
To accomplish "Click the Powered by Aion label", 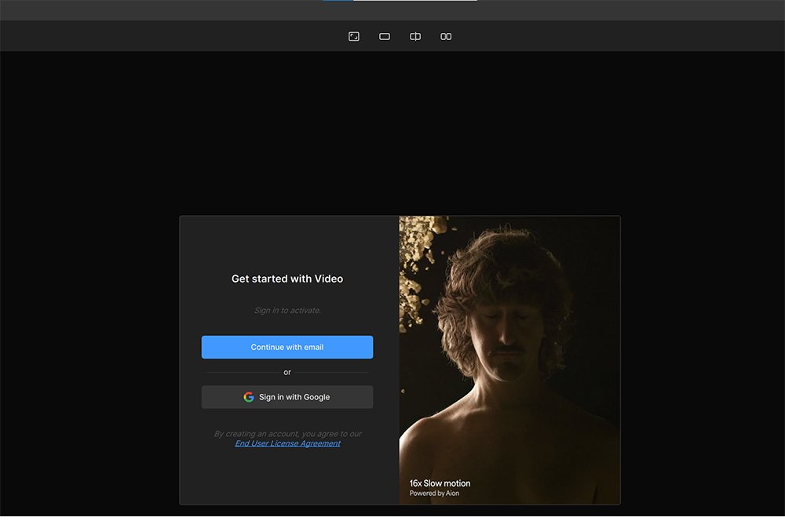I will click(x=434, y=493).
